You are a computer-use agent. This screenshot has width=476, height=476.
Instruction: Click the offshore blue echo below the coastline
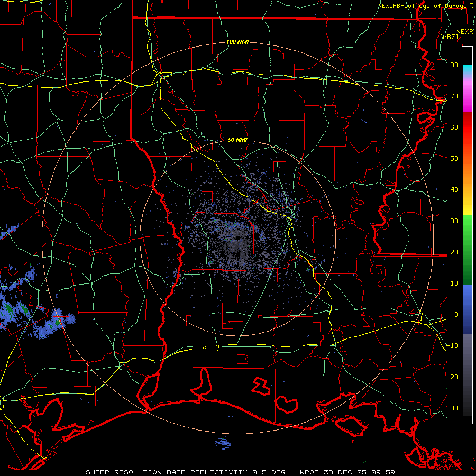tap(223, 443)
